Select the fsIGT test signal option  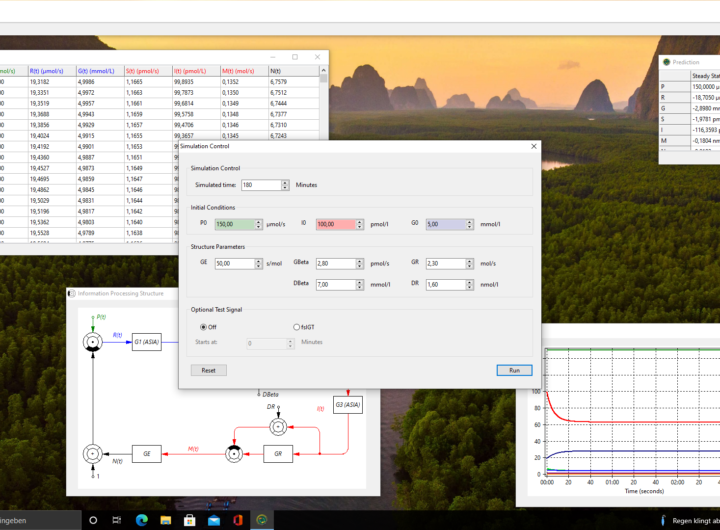pyautogui.click(x=297, y=327)
